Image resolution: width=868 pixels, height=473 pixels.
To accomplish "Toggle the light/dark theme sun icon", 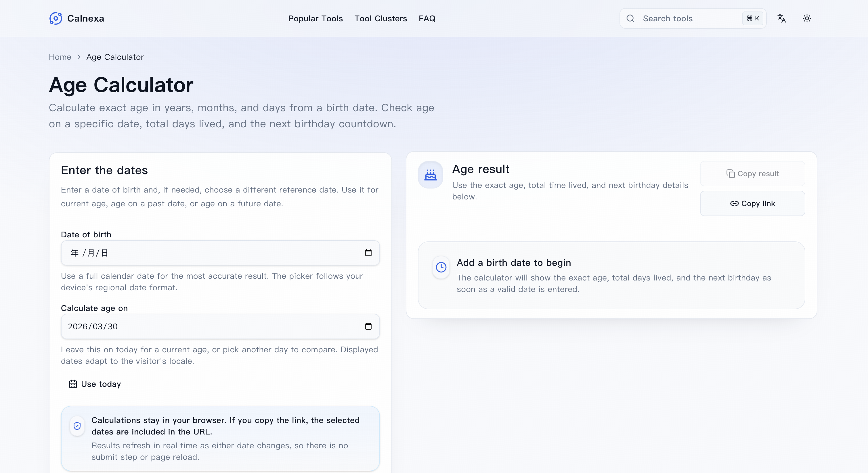I will tap(807, 18).
